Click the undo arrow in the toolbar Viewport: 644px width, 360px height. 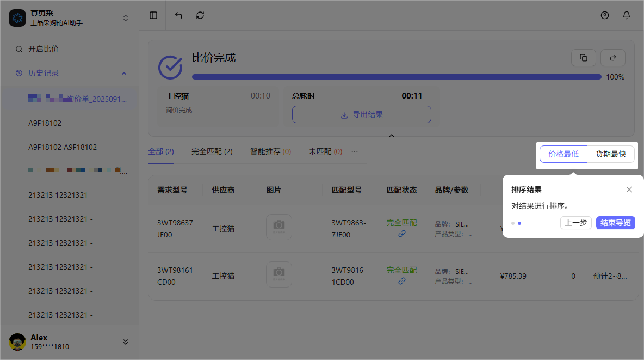[178, 15]
